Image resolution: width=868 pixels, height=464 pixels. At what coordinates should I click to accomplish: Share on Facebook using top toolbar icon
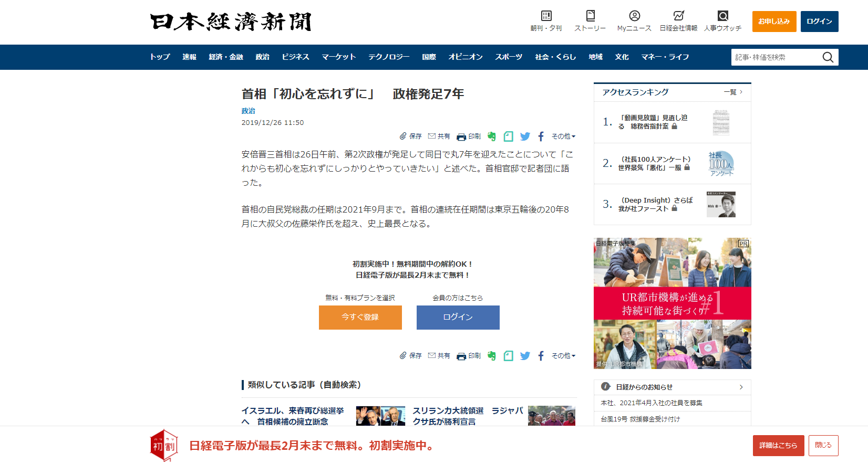pyautogui.click(x=541, y=136)
